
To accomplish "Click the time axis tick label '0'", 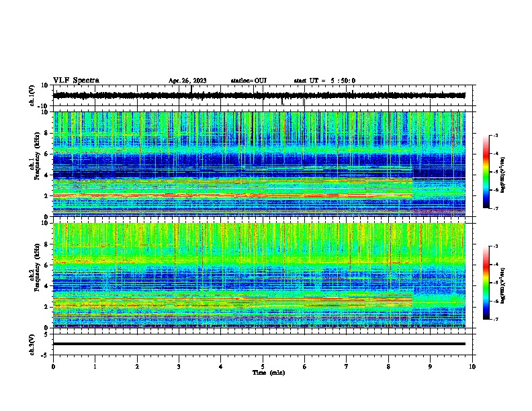I will click(x=53, y=367).
